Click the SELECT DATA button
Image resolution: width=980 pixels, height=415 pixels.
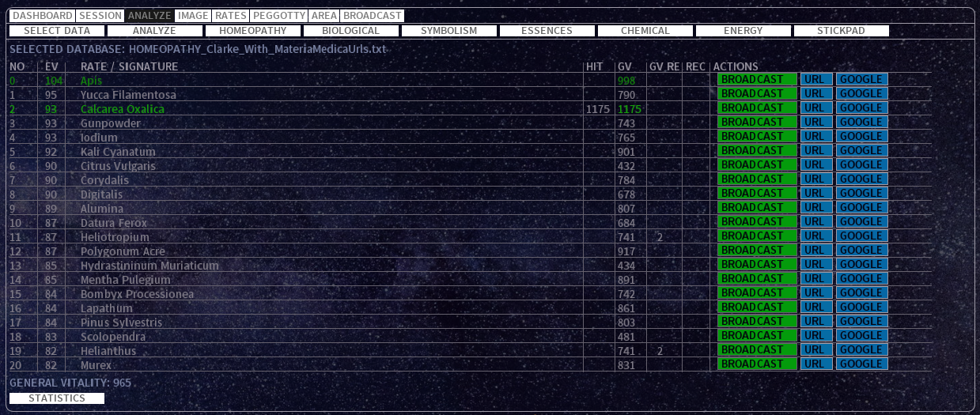click(57, 31)
